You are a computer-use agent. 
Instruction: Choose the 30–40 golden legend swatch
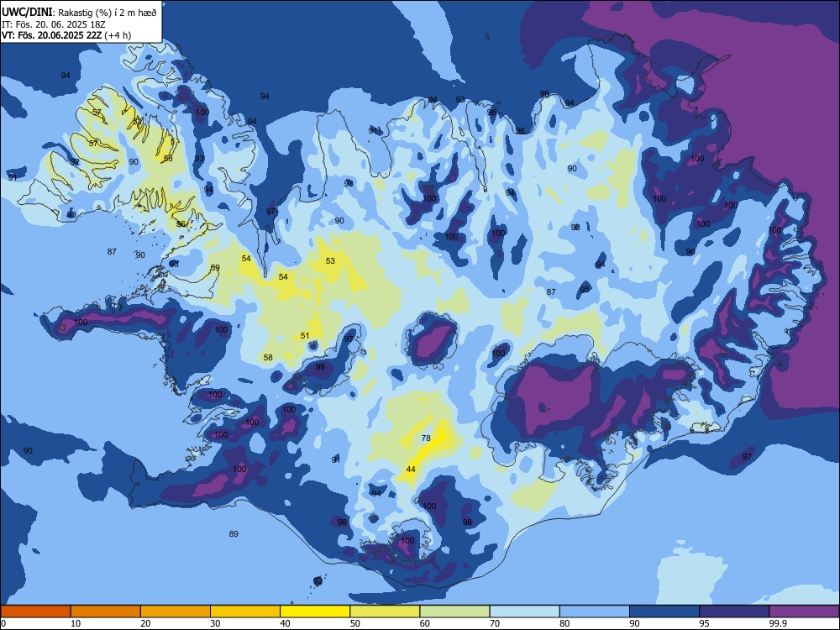(245, 612)
